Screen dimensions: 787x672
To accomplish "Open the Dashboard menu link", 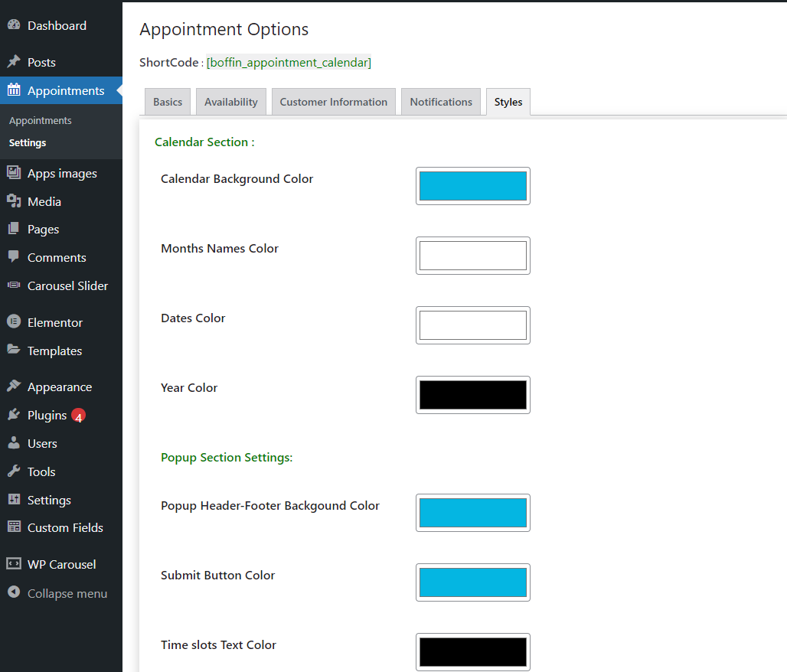I will tap(57, 25).
